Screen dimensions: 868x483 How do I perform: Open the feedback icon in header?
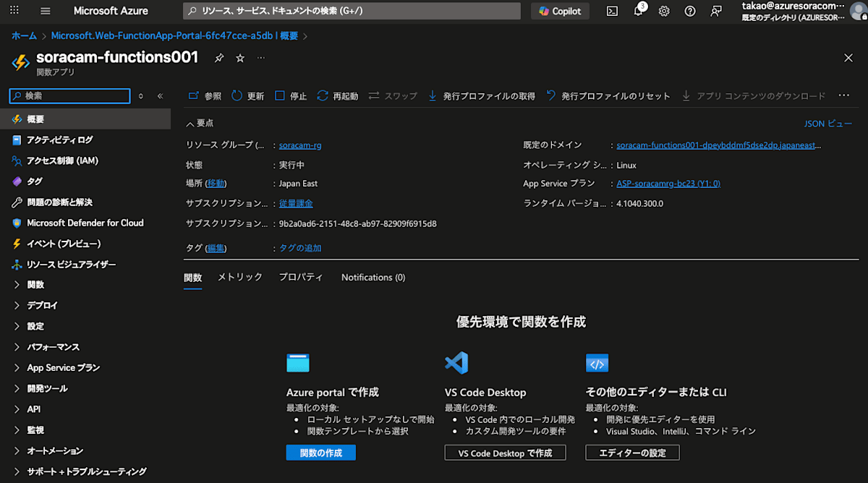click(716, 11)
